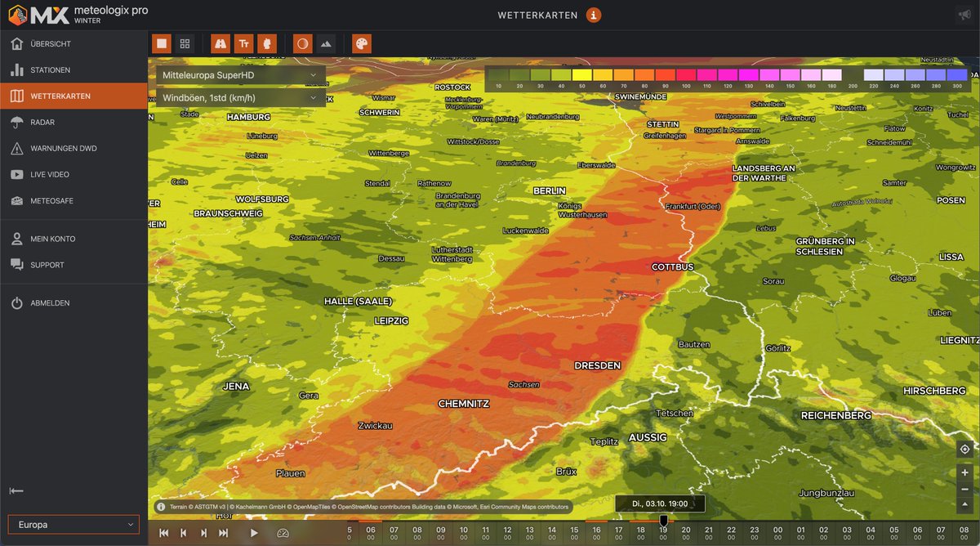Select the 12:00 timeline hour
The height and width of the screenshot is (546, 980).
507,533
